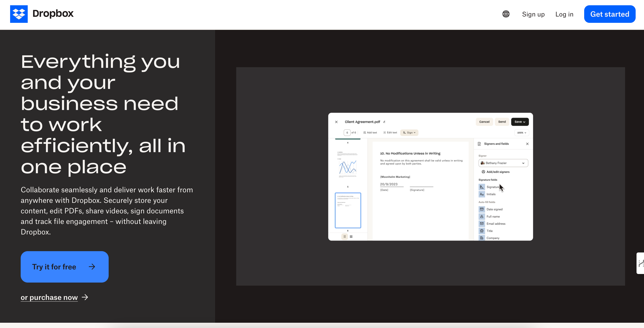The width and height of the screenshot is (644, 328).
Task: Click the Full name auto-fill icon
Action: pos(482,216)
